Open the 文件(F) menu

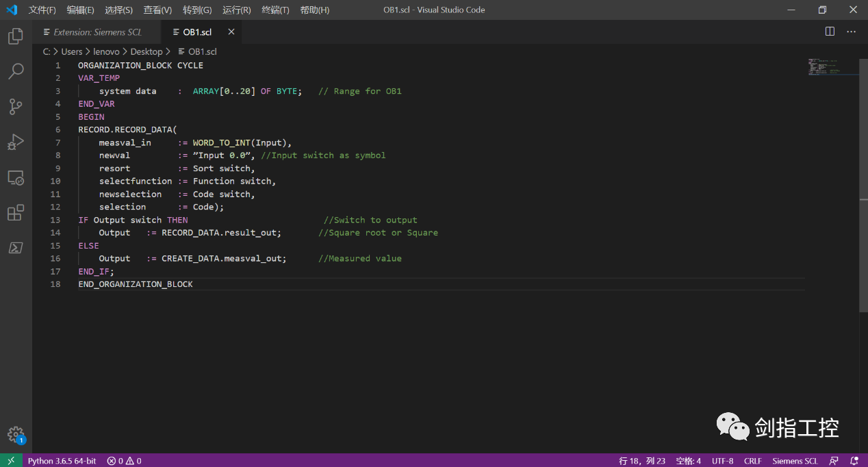[42, 10]
